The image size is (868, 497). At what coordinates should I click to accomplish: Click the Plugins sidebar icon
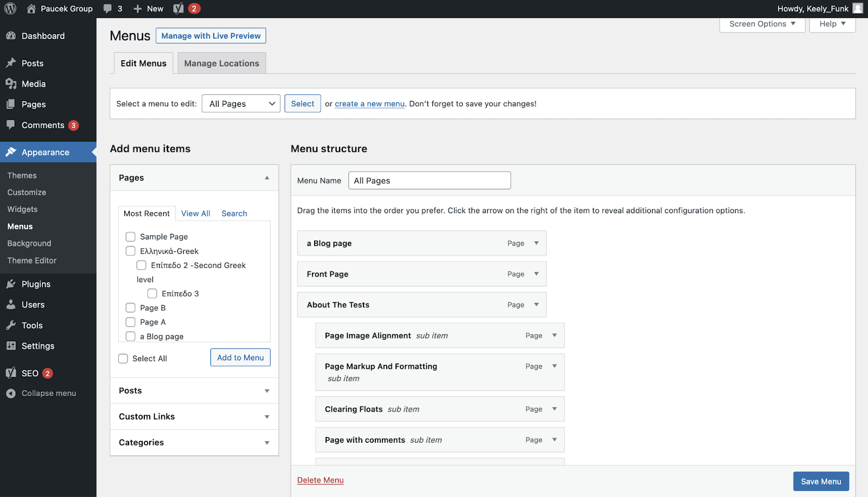click(11, 284)
